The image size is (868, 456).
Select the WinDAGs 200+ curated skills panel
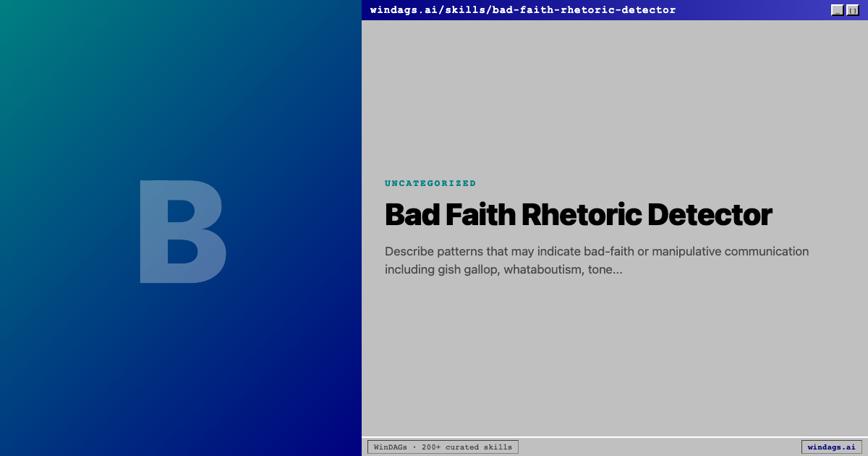click(x=443, y=447)
